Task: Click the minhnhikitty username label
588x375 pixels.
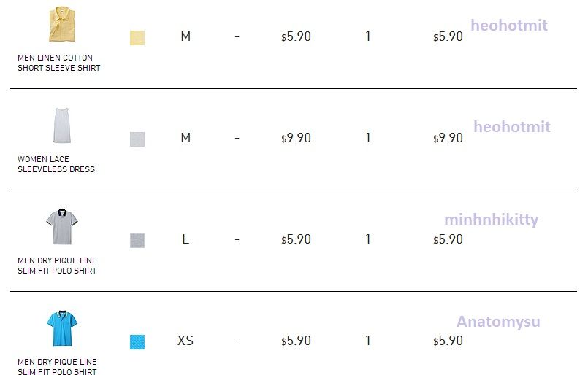Action: (491, 220)
